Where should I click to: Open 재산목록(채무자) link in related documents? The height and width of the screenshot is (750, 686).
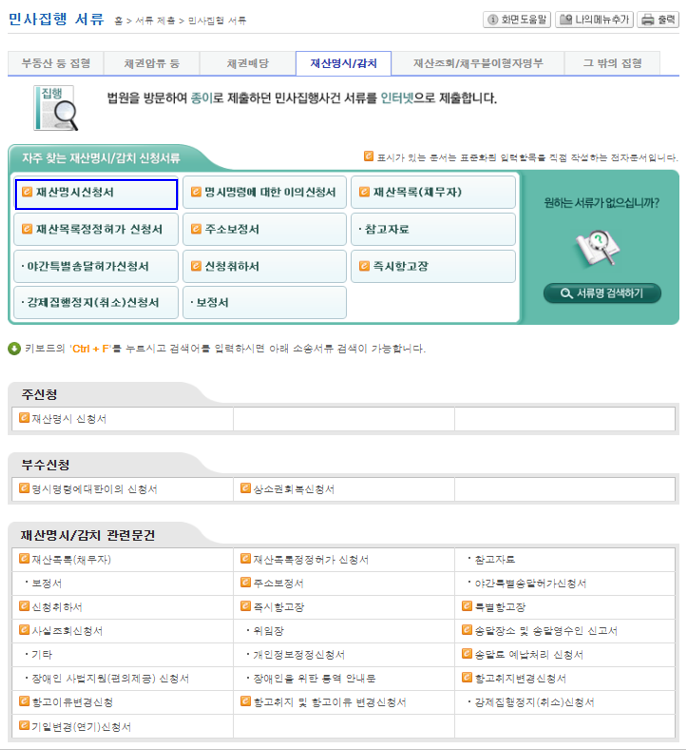(x=71, y=560)
